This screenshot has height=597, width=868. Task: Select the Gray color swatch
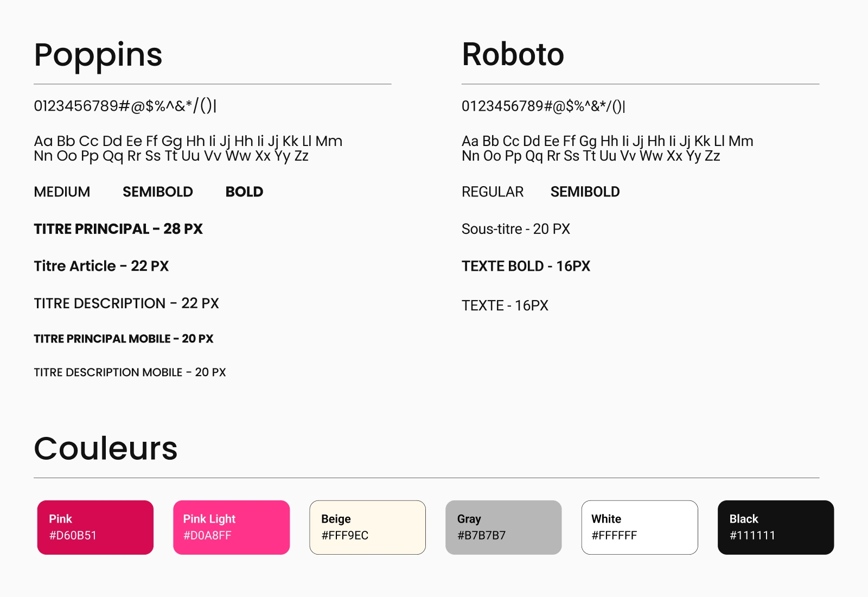[503, 528]
